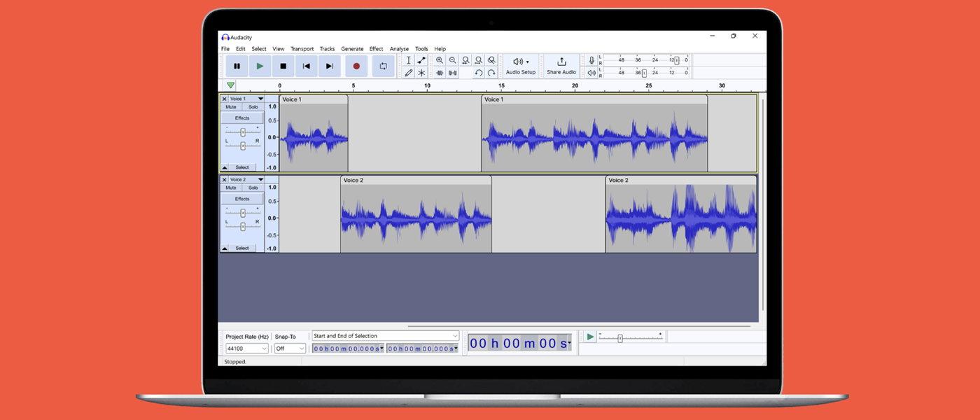980x420 pixels.
Task: Click the Pause button in transport toolbar
Action: (237, 66)
